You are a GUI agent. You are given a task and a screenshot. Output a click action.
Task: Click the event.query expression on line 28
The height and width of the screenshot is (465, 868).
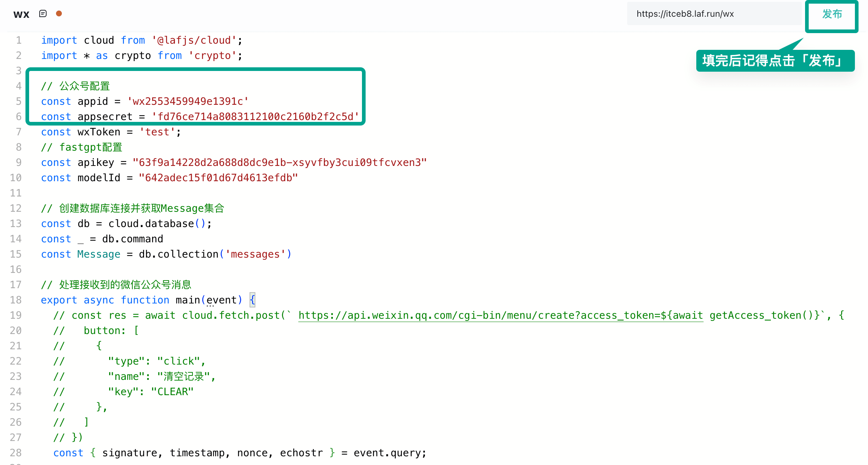tap(387, 453)
